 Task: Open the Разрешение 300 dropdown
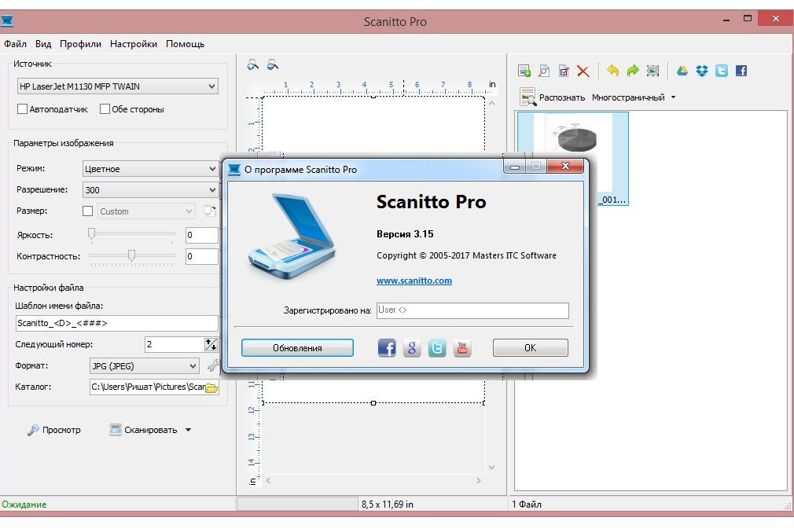point(150,190)
